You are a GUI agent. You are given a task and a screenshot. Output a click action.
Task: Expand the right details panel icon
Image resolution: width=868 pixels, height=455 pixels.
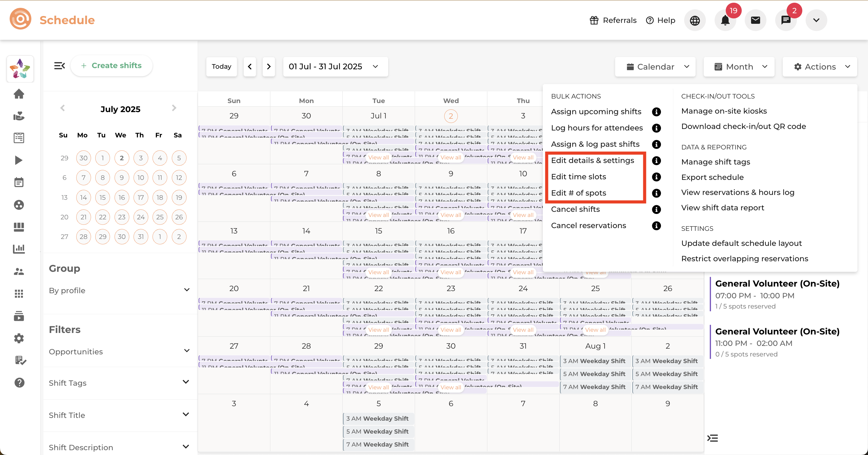click(x=712, y=438)
